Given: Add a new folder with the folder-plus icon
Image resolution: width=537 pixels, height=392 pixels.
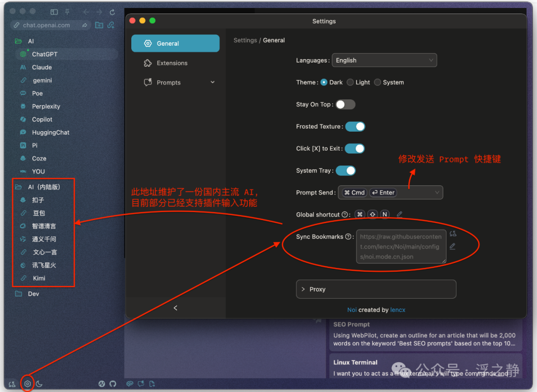Looking at the screenshot, I should tap(99, 25).
